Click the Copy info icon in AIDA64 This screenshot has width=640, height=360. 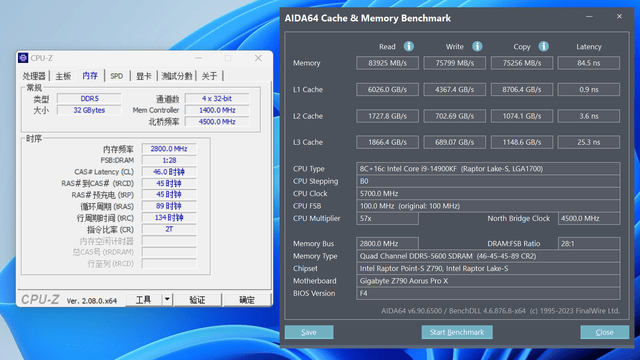[543, 47]
